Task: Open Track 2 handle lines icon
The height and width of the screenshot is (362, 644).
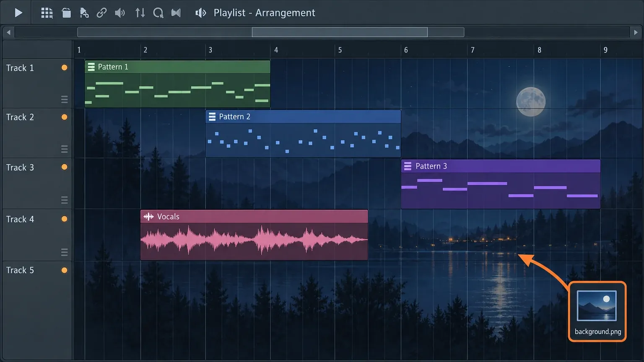Action: point(64,149)
